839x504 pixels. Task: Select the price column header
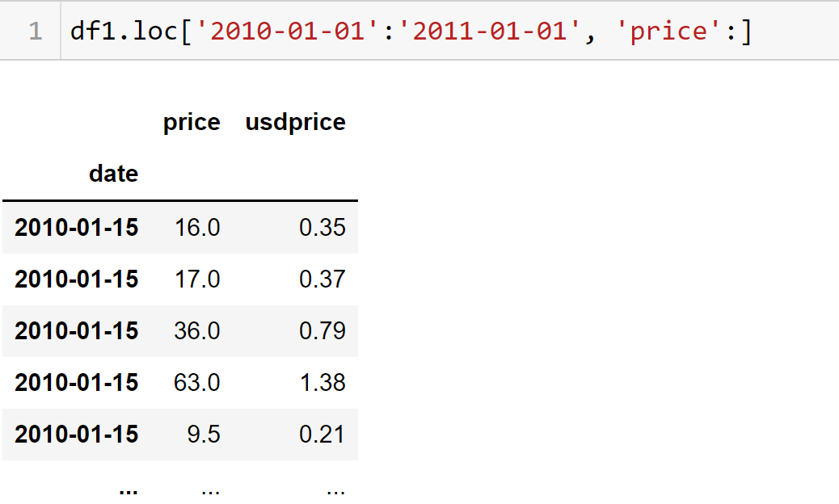192,122
